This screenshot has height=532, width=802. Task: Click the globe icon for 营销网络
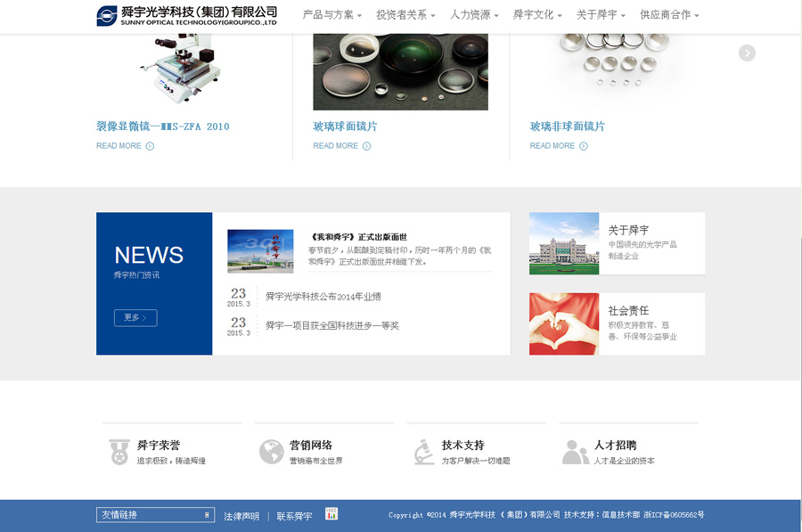271,452
